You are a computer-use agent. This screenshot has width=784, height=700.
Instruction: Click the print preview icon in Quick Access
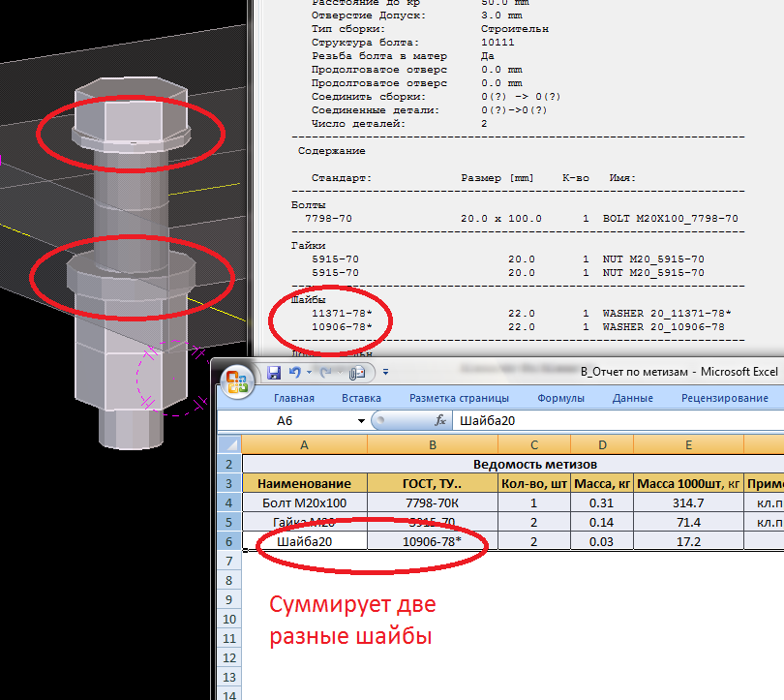(358, 372)
